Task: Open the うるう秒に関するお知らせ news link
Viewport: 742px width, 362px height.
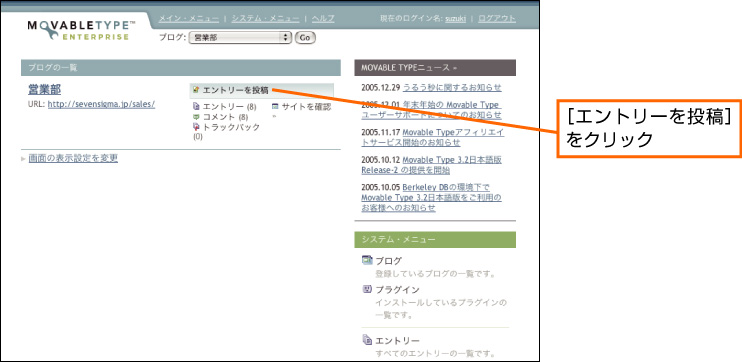Action: [x=452, y=88]
